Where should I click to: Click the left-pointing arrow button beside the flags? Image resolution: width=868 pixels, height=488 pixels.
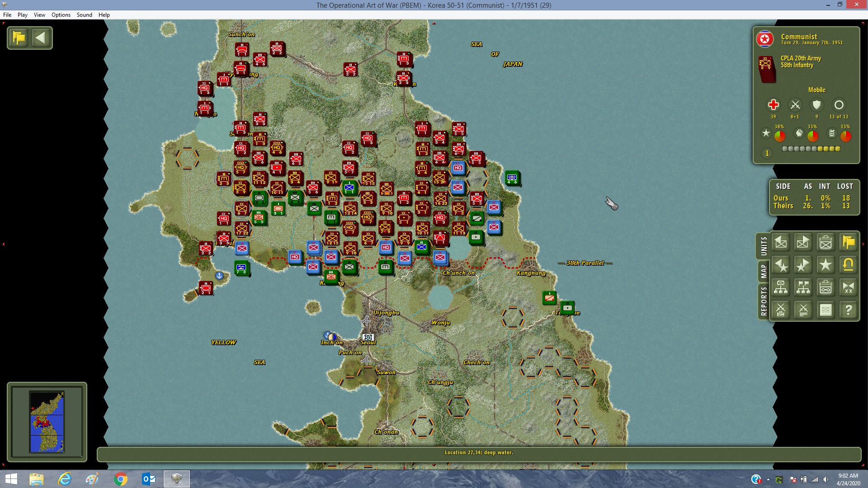[41, 38]
